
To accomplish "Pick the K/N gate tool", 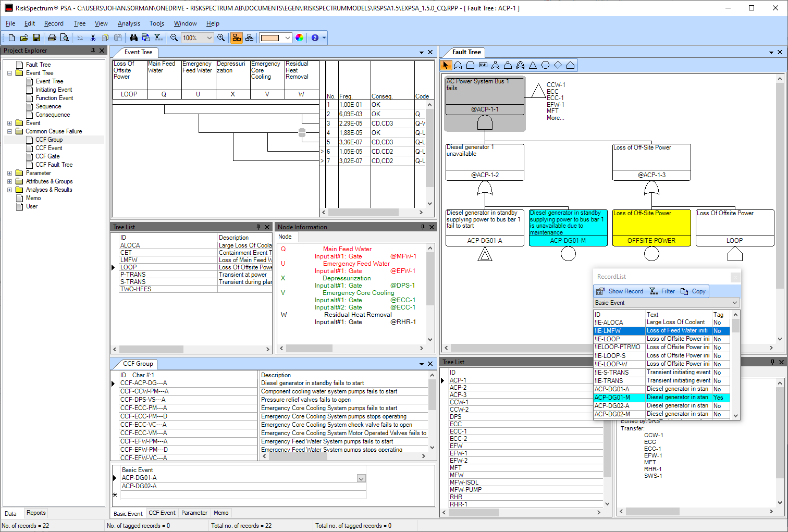I will [483, 65].
